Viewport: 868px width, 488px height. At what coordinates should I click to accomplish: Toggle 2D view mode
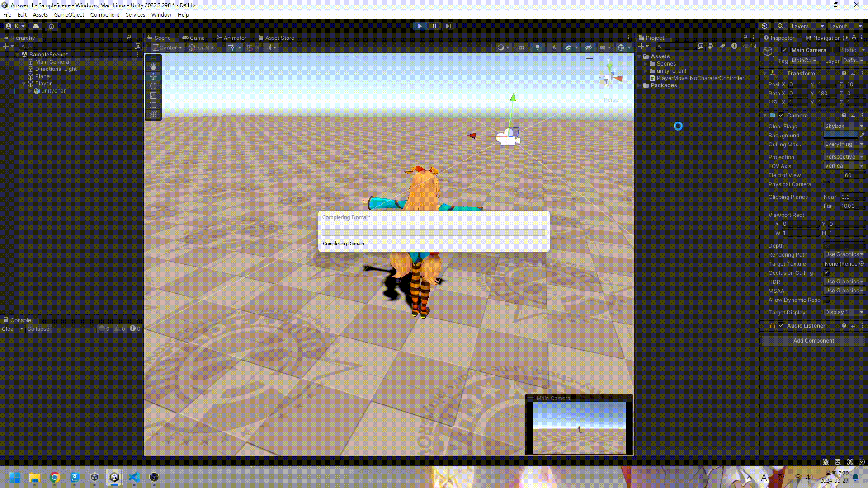521,47
